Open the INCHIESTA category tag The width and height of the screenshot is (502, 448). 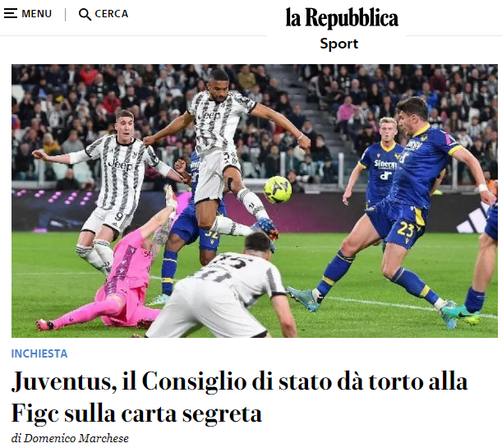coord(39,353)
